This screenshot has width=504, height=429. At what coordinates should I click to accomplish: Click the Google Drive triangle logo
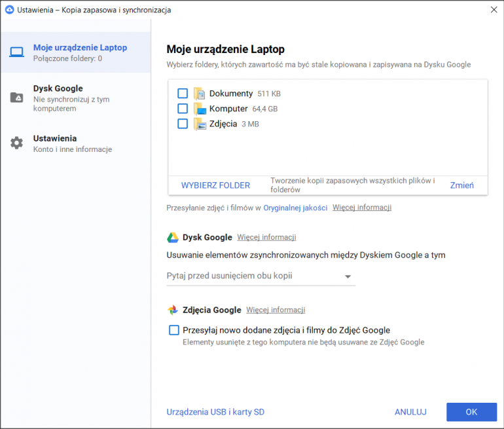coord(173,238)
